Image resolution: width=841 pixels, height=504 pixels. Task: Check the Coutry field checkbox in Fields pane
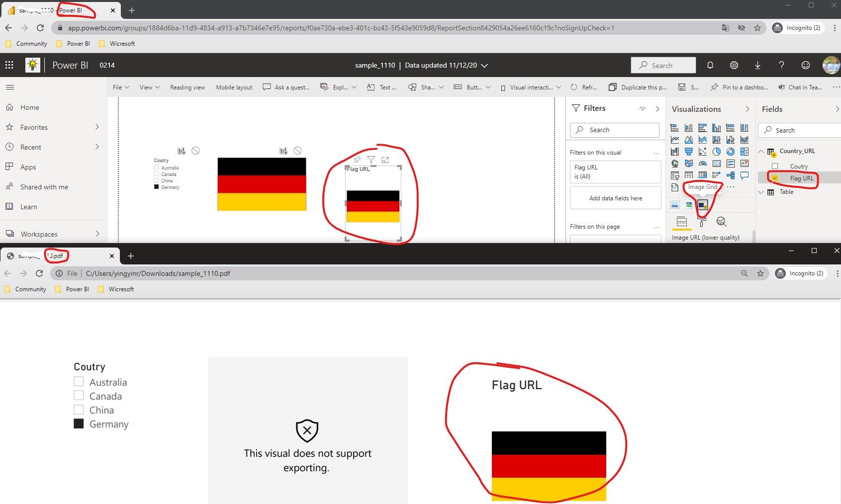pos(775,166)
